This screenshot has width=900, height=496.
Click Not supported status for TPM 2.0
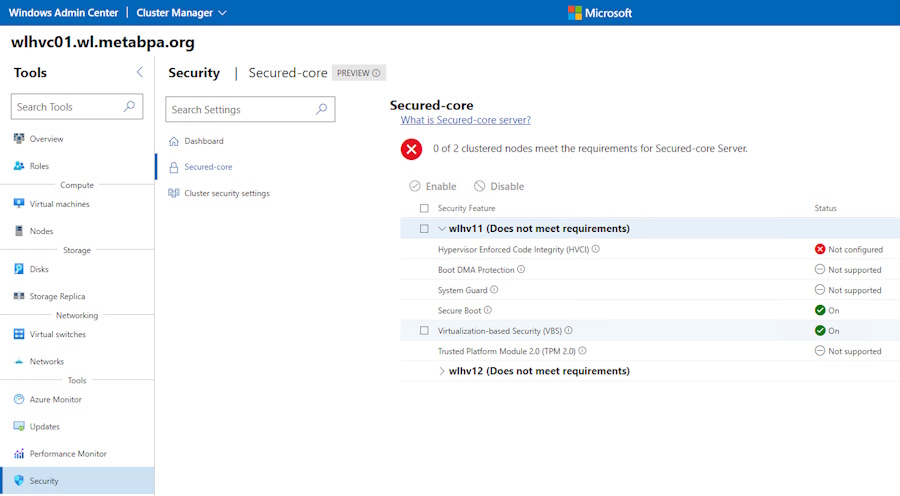click(848, 351)
